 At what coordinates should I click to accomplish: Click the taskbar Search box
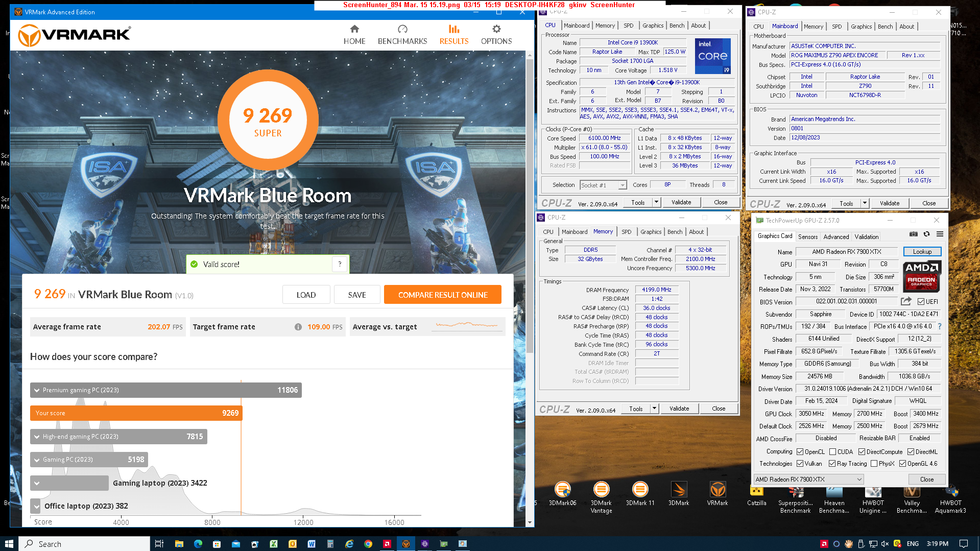[x=84, y=544]
